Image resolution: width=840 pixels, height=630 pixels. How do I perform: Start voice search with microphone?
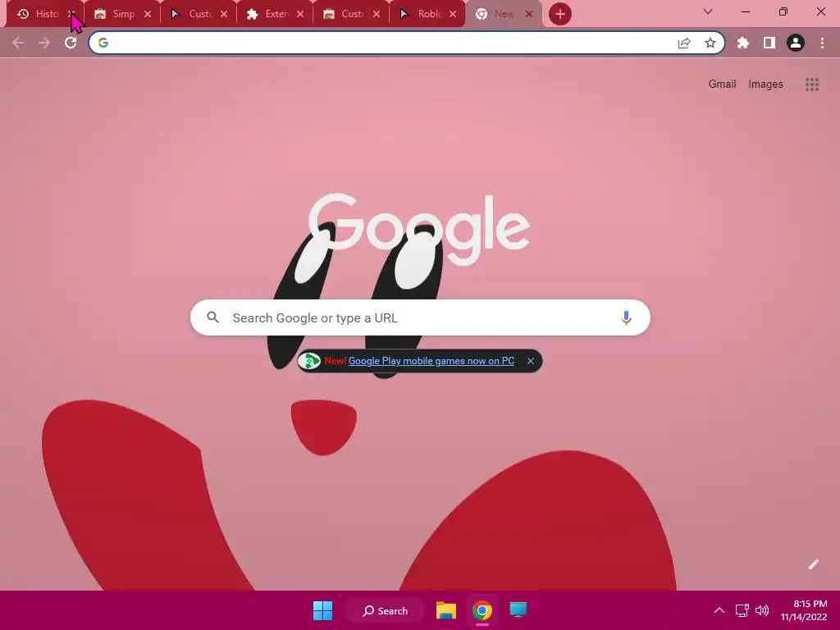(626, 317)
